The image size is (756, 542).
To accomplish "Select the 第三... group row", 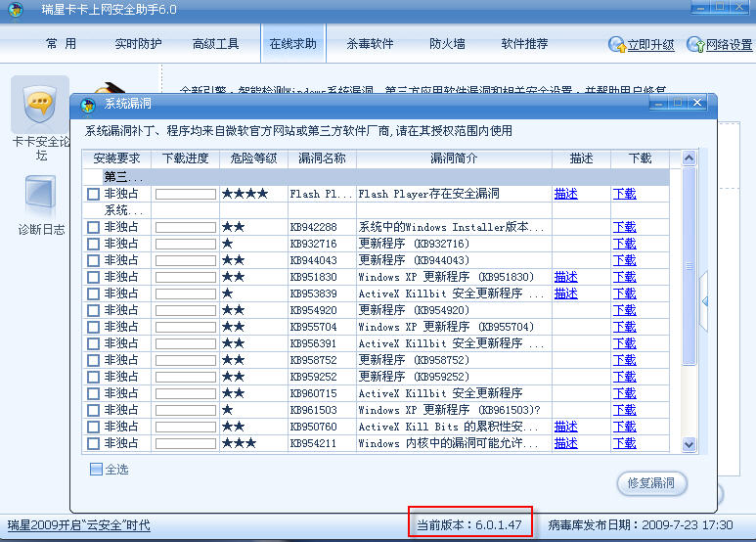I will point(377,177).
